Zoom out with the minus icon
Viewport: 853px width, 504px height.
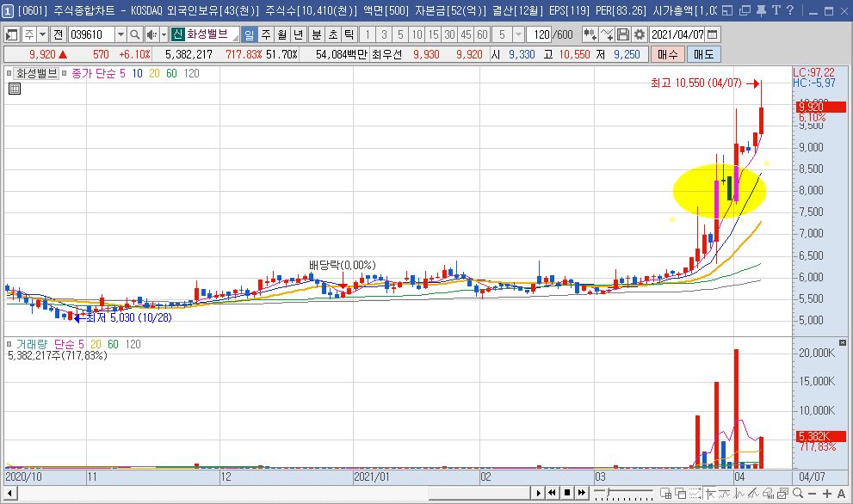point(813,494)
